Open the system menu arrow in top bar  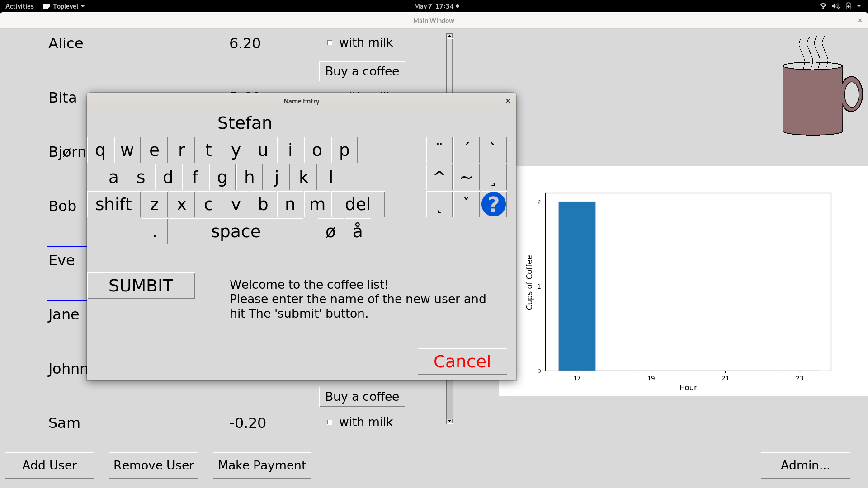tap(859, 6)
